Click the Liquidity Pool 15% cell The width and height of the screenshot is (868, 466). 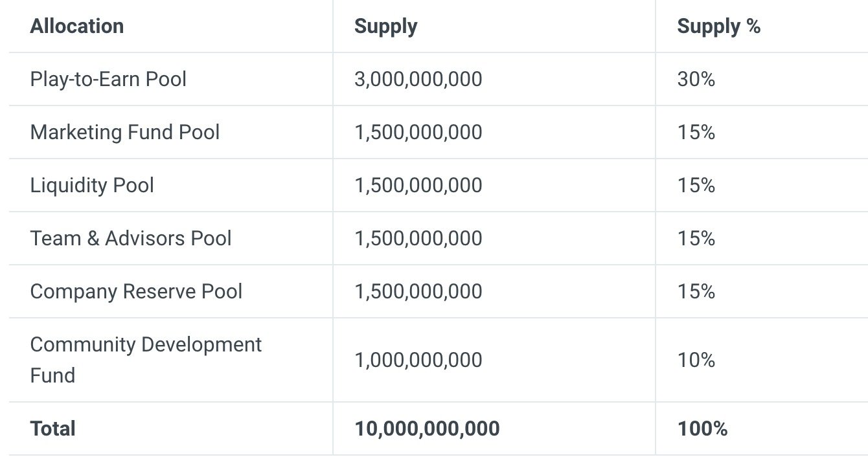pos(696,186)
